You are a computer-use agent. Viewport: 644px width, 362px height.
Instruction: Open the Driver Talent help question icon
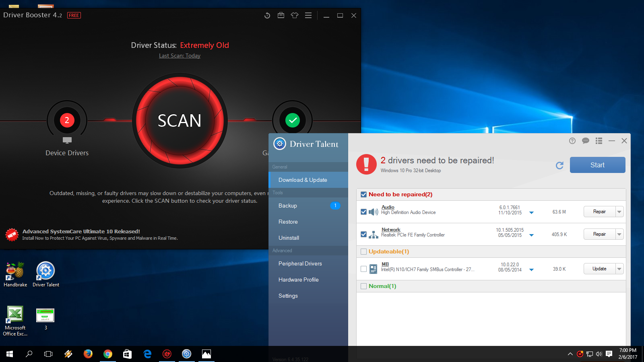pyautogui.click(x=572, y=141)
